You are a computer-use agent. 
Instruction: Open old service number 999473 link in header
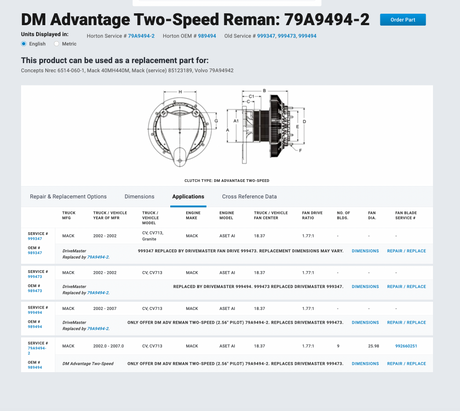pyautogui.click(x=286, y=36)
